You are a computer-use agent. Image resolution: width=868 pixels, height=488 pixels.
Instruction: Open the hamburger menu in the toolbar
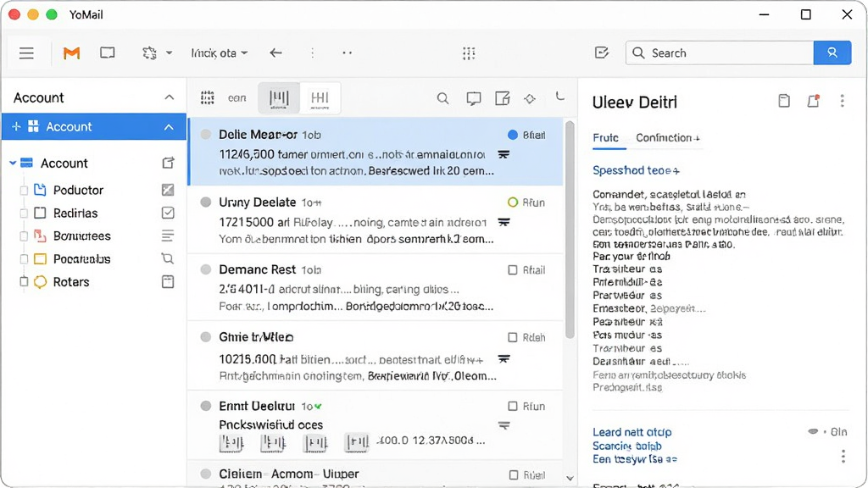coord(26,53)
